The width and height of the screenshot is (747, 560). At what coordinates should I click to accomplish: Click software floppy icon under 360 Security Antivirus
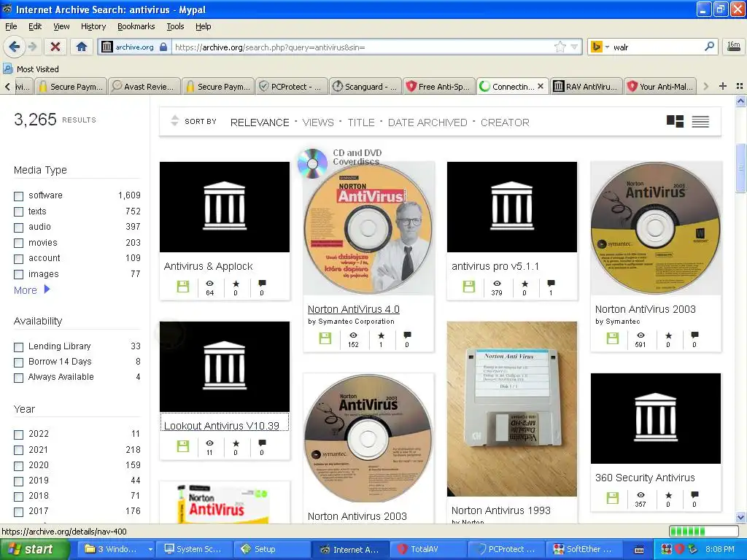tap(613, 498)
